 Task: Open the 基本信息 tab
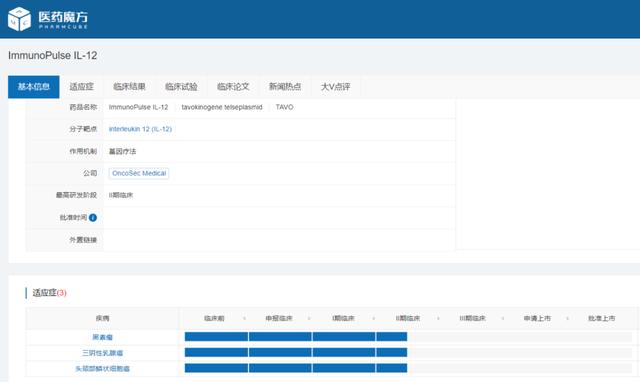pyautogui.click(x=33, y=87)
